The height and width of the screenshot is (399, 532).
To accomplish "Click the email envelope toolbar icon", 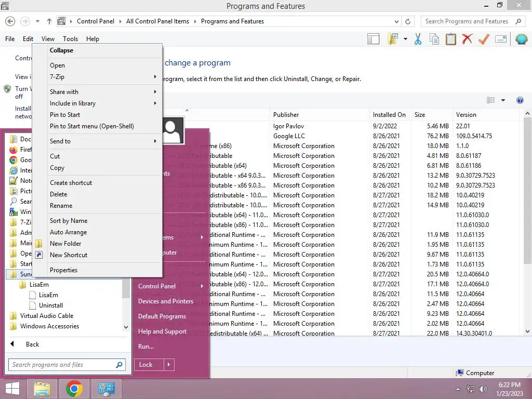I will pyautogui.click(x=501, y=39).
